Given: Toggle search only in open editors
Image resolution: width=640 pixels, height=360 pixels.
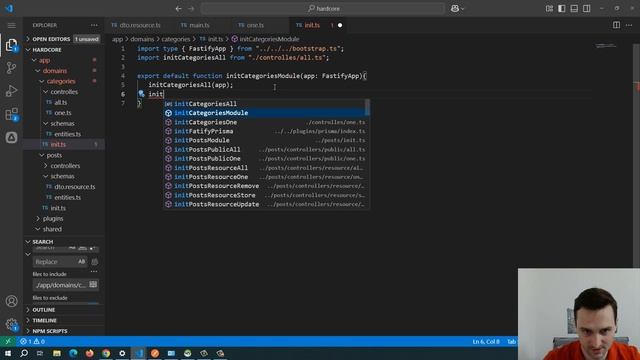Looking at the screenshot, I should pos(93,284).
